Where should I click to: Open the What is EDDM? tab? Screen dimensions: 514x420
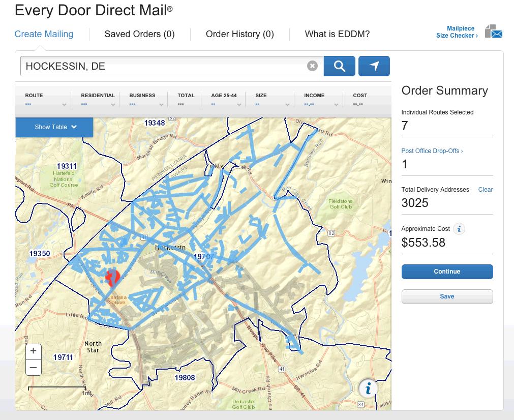337,34
